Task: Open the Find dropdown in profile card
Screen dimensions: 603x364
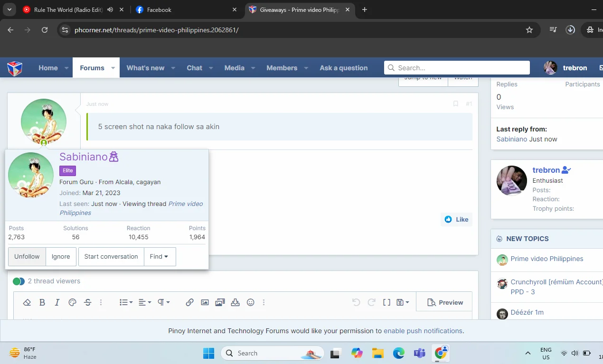Action: 160,256
